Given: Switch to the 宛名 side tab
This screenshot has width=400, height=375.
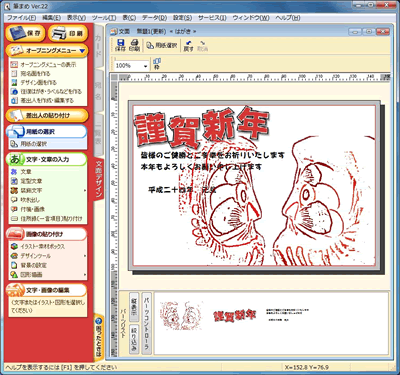Looking at the screenshot, I should [x=98, y=91].
